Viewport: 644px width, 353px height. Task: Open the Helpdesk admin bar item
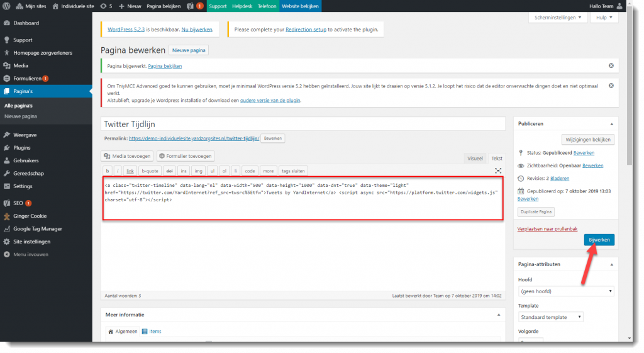coord(242,6)
